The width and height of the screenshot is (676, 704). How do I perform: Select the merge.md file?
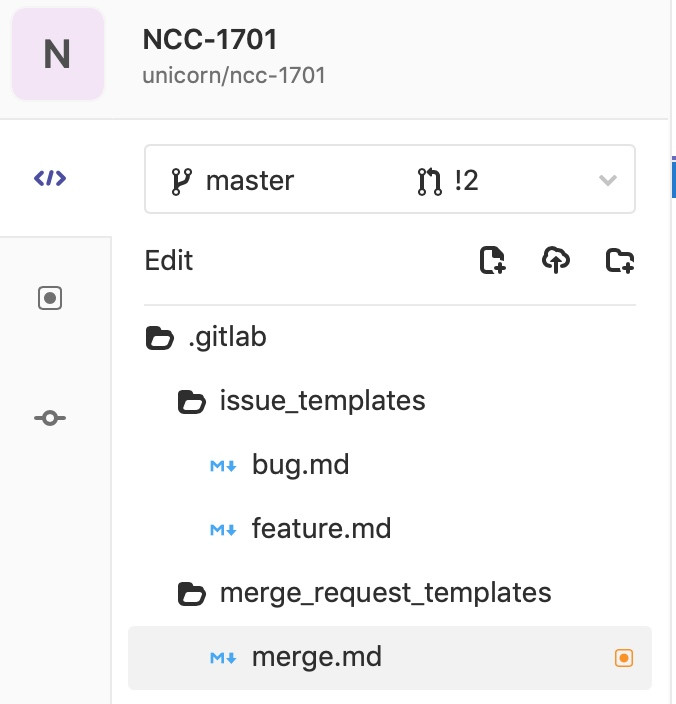coord(316,657)
